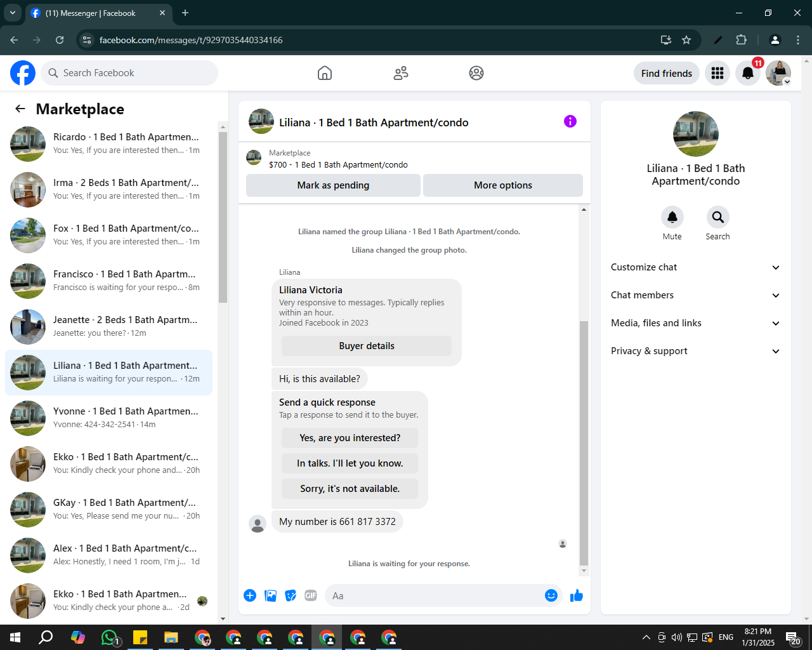Bookmark this page with star icon
The height and width of the screenshot is (650, 812).
(686, 40)
